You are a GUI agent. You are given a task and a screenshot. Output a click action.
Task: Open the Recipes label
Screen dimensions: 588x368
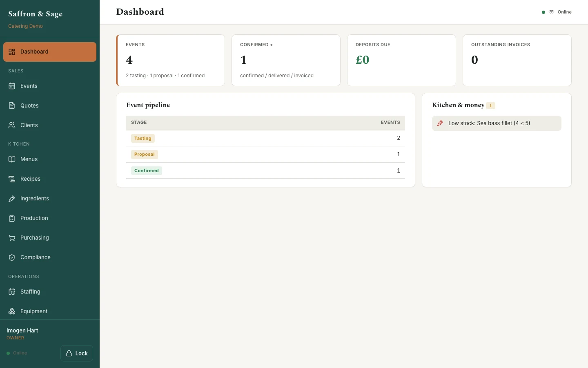point(30,179)
